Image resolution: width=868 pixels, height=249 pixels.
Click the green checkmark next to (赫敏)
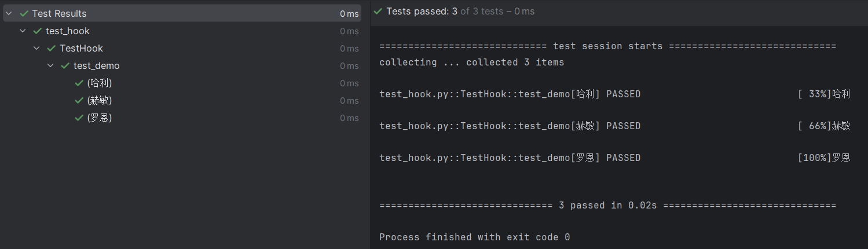pos(79,100)
